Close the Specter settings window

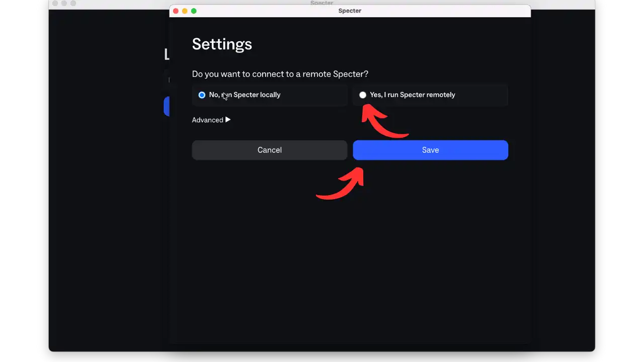pyautogui.click(x=176, y=11)
